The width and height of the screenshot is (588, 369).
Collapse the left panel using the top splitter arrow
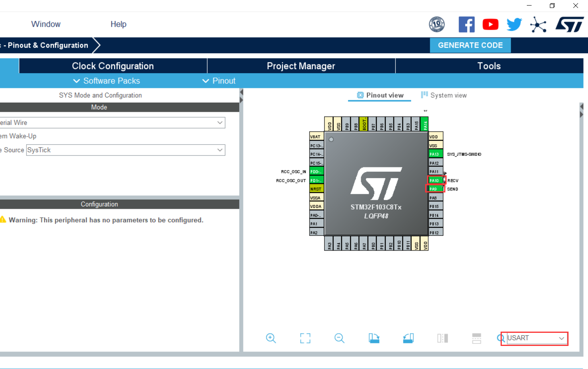(241, 92)
